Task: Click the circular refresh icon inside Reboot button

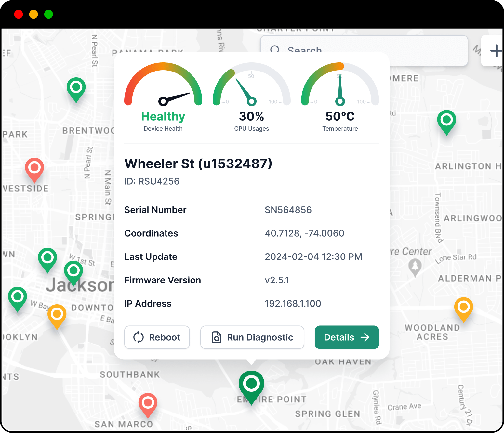Action: (139, 337)
